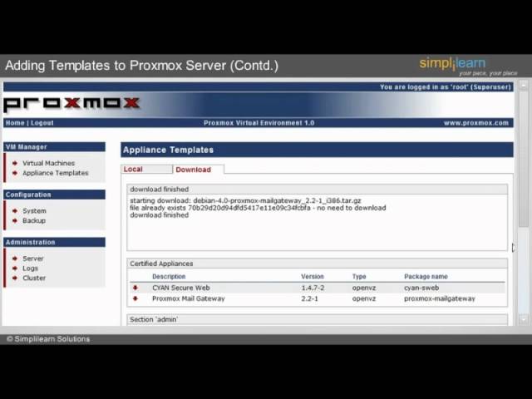
Task: Click the Version column header
Action: pos(313,277)
